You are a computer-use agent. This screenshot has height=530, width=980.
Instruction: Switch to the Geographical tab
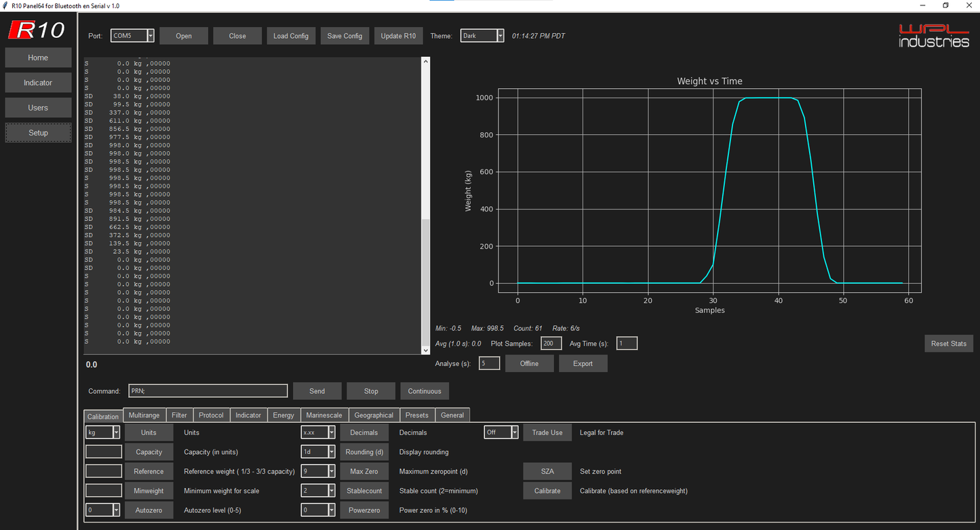374,415
